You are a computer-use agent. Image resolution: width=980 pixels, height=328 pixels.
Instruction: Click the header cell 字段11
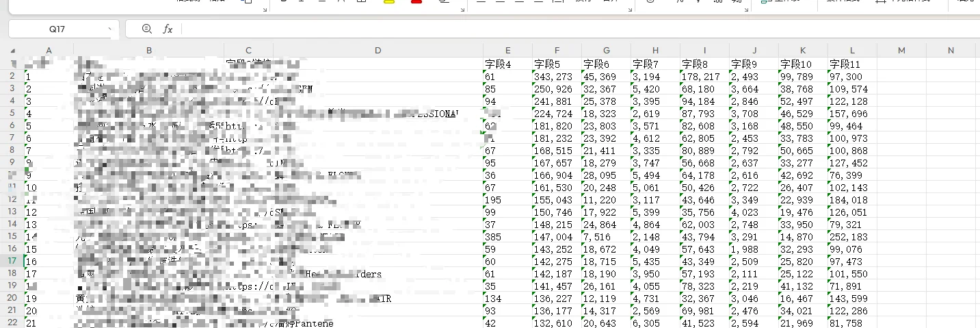[x=852, y=64]
